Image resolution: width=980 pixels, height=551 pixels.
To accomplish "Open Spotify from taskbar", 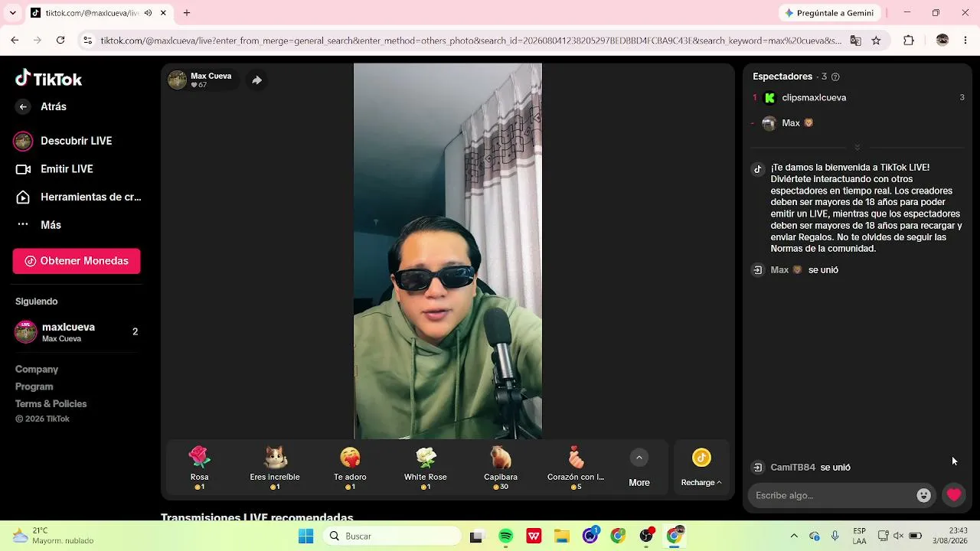I will pyautogui.click(x=505, y=536).
